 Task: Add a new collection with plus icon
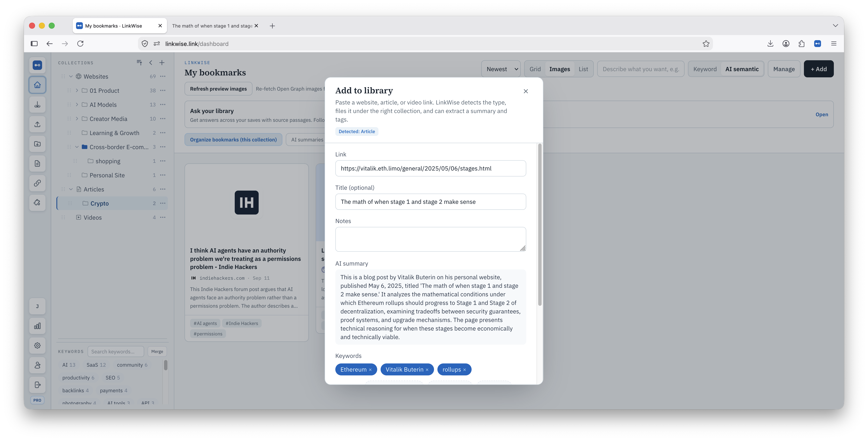click(162, 63)
